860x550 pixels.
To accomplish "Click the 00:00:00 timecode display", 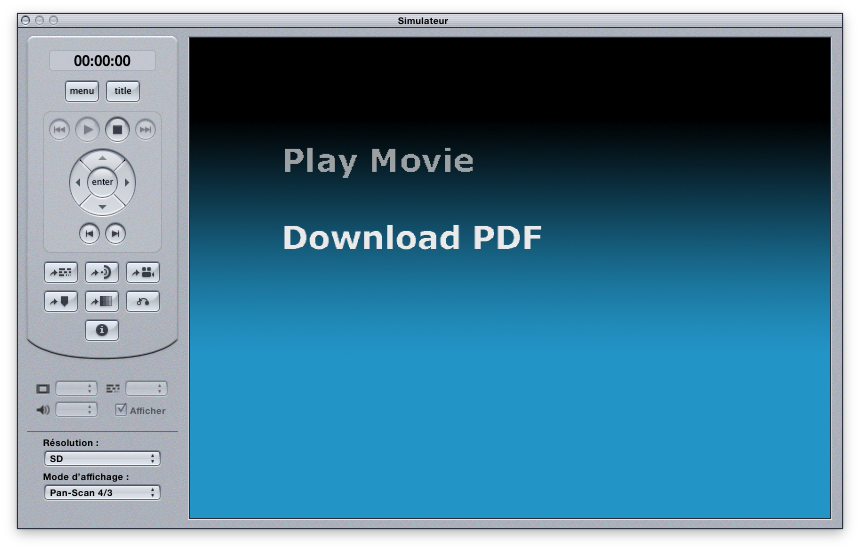I will coord(103,61).
